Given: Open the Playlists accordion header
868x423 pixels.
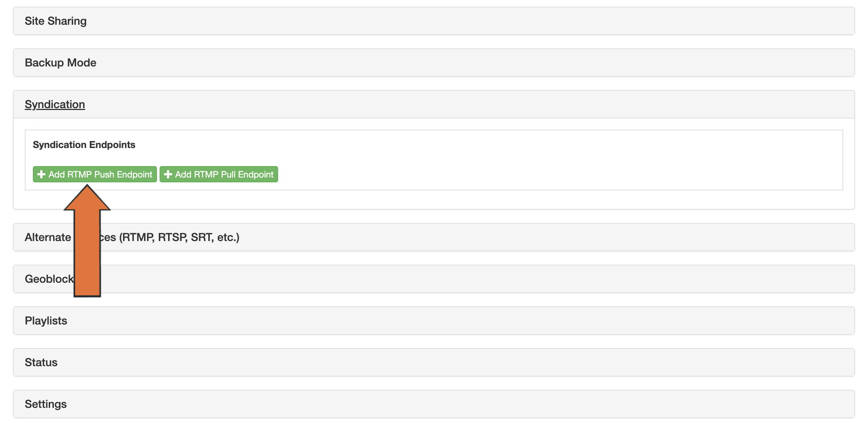Looking at the screenshot, I should click(x=46, y=320).
